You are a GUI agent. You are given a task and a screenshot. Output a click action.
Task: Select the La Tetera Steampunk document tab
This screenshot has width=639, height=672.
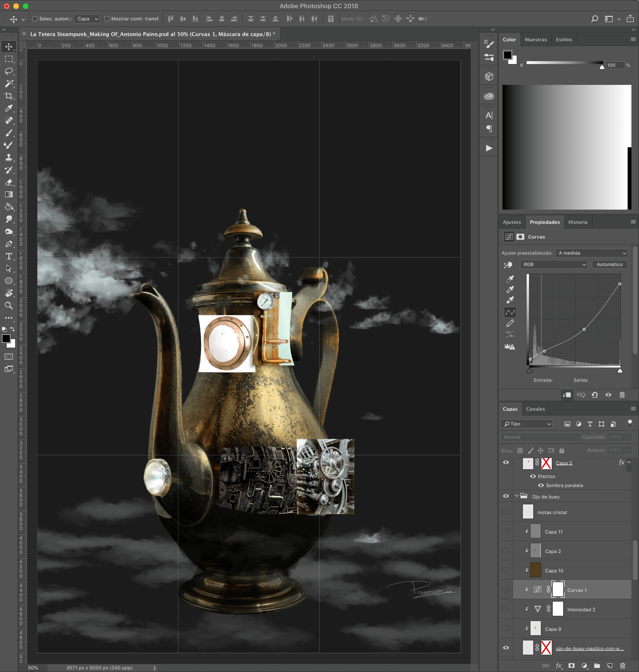point(152,34)
